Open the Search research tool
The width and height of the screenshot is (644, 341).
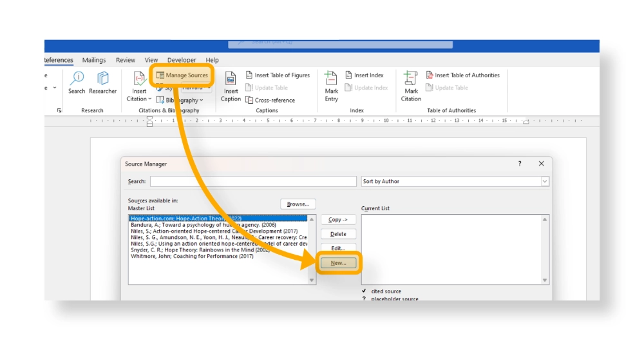77,83
